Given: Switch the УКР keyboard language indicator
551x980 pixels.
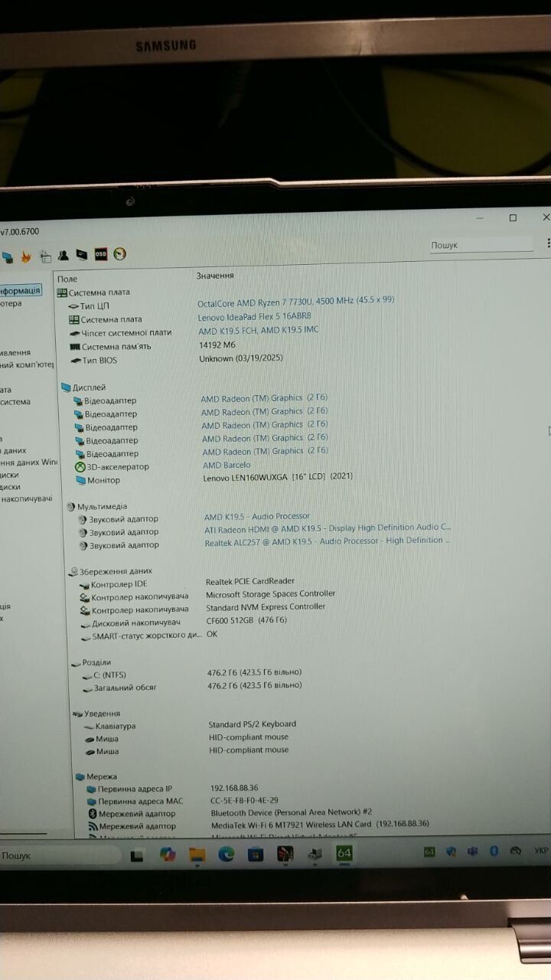Looking at the screenshot, I should [540, 851].
